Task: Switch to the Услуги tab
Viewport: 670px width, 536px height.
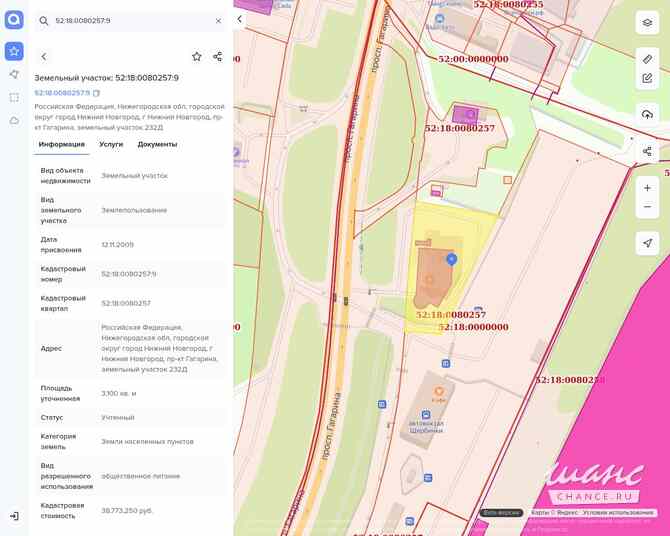Action: tap(111, 144)
